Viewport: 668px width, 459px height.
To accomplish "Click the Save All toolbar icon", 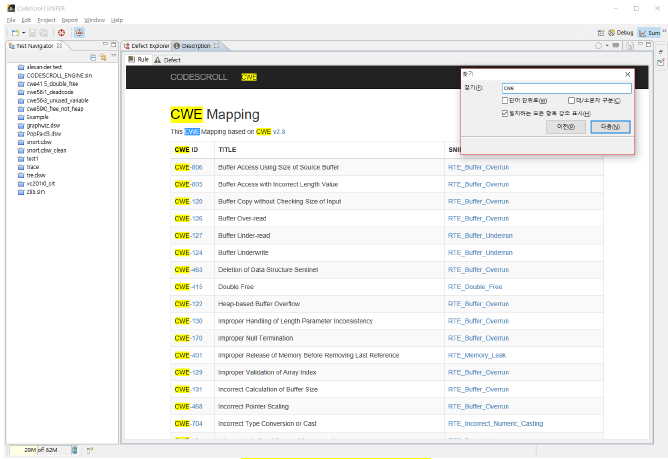I will pos(43,33).
